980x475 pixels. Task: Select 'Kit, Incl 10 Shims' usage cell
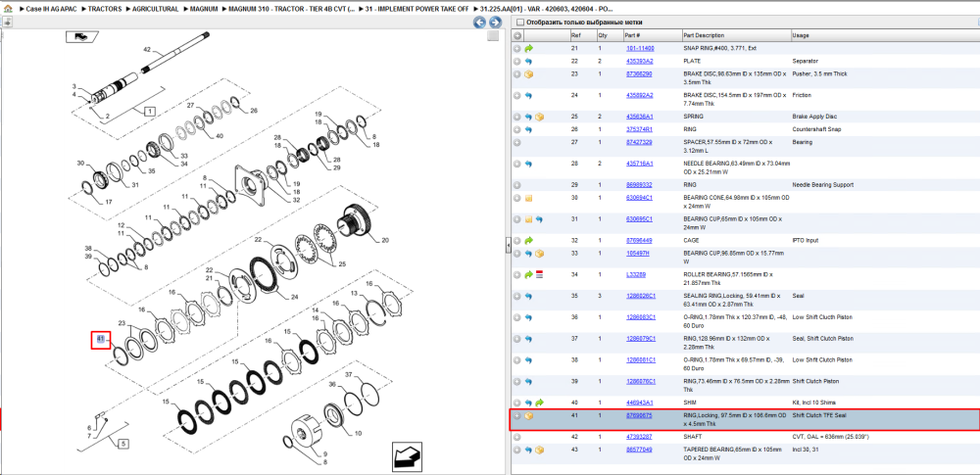[x=813, y=403]
